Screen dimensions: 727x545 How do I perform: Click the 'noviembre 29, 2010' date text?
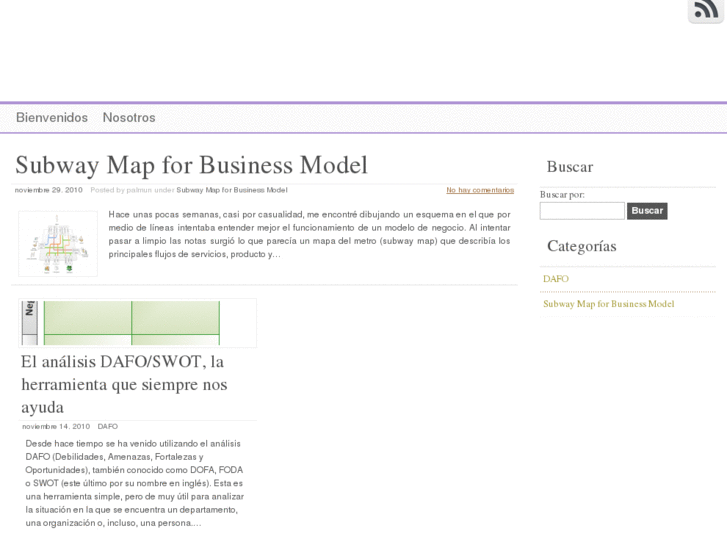click(x=49, y=190)
